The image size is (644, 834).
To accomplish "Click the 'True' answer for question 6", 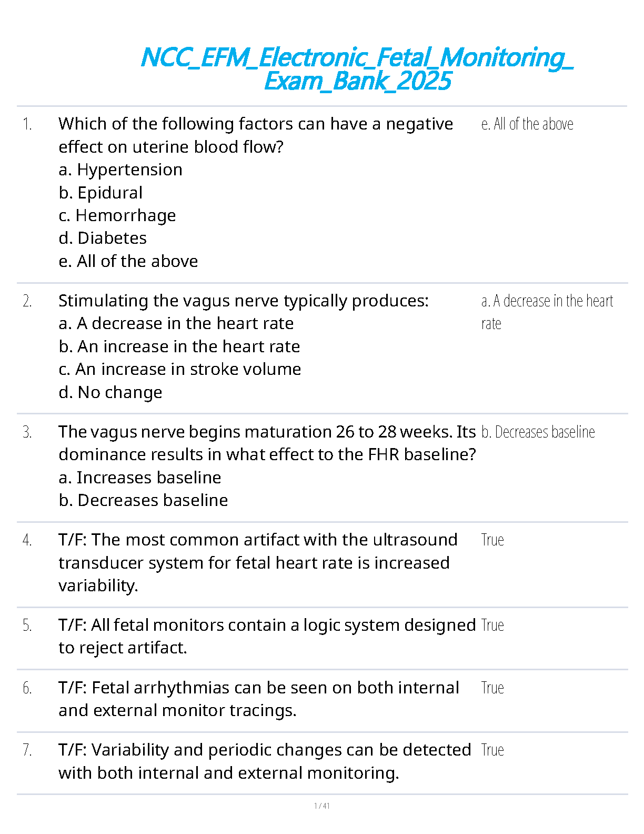I will coord(492,688).
